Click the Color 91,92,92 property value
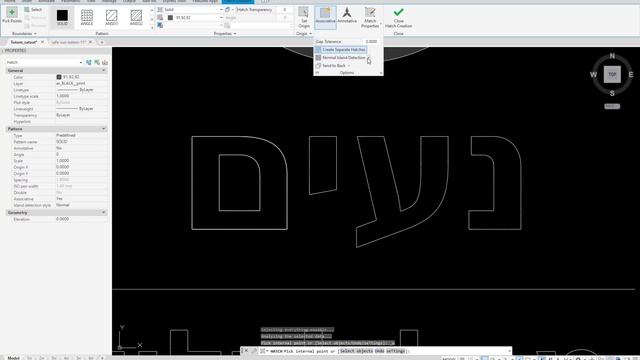Image resolution: width=640 pixels, height=360 pixels. pos(81,77)
